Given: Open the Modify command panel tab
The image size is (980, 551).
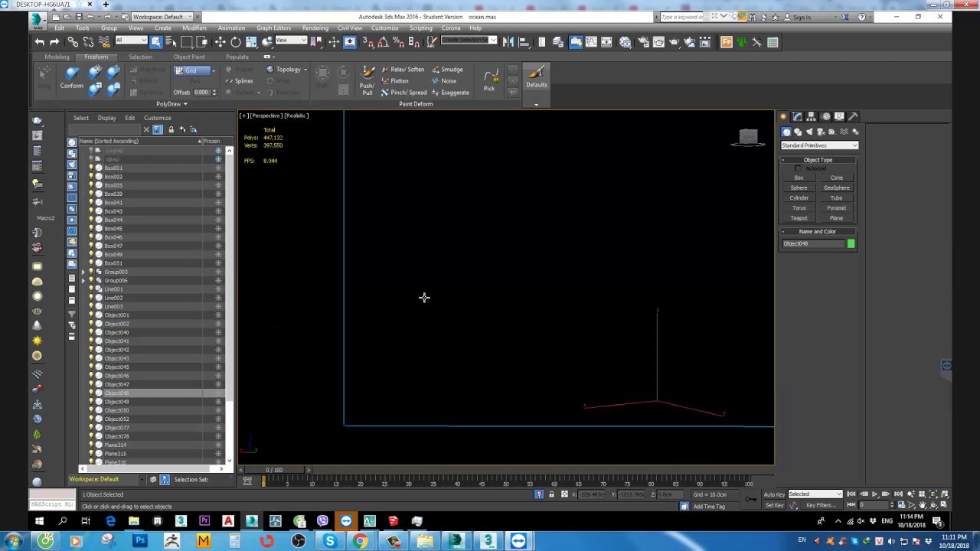Looking at the screenshot, I should tap(797, 116).
